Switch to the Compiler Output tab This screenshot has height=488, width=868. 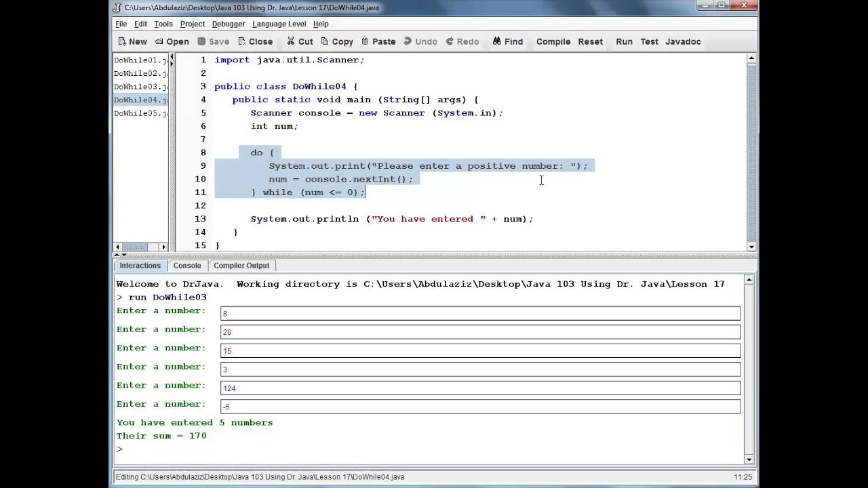point(241,266)
